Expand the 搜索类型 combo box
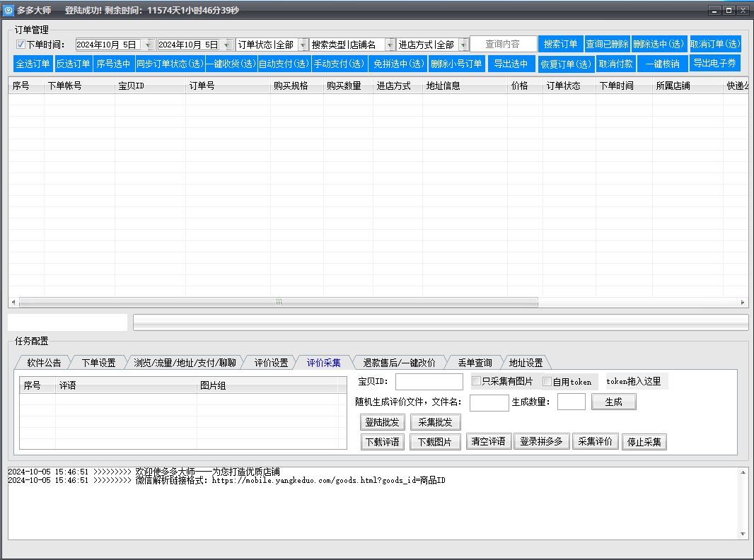The width and height of the screenshot is (754, 560). click(390, 45)
